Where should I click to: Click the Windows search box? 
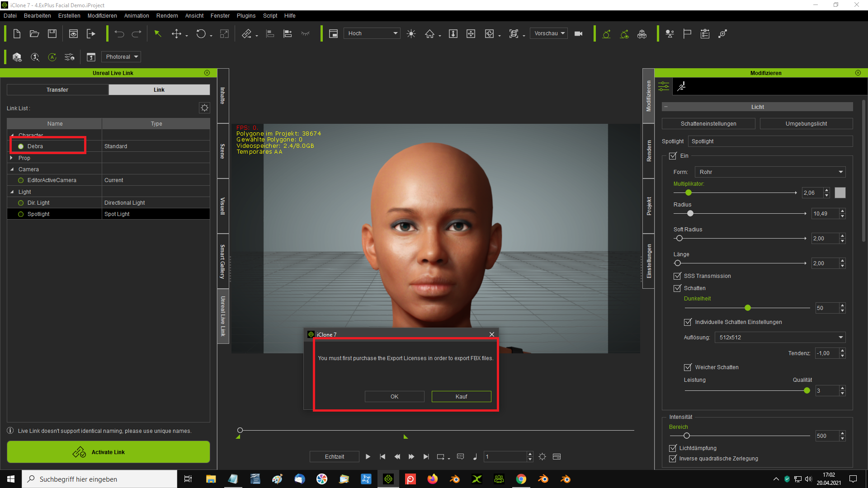click(99, 479)
